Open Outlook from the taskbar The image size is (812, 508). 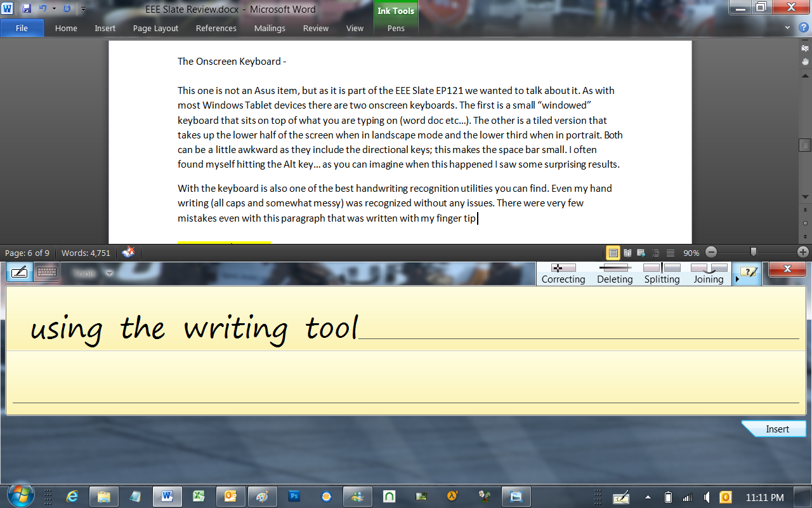[x=230, y=497]
